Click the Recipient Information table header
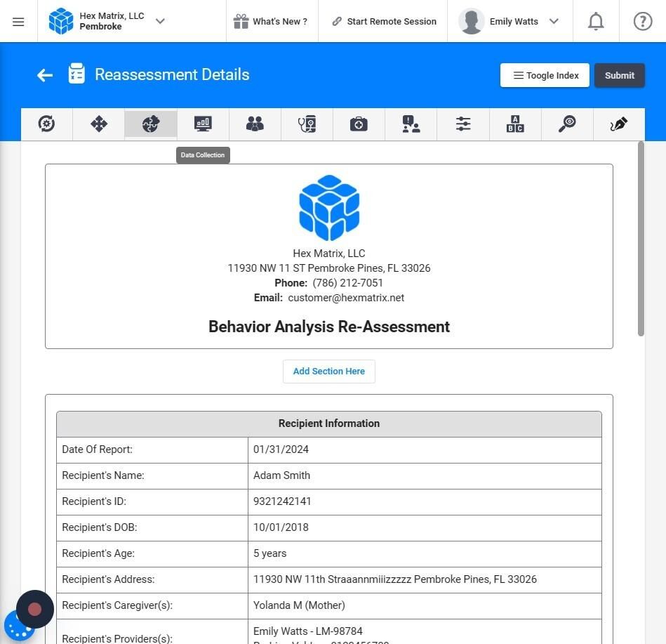This screenshot has height=644, width=666. [x=328, y=423]
